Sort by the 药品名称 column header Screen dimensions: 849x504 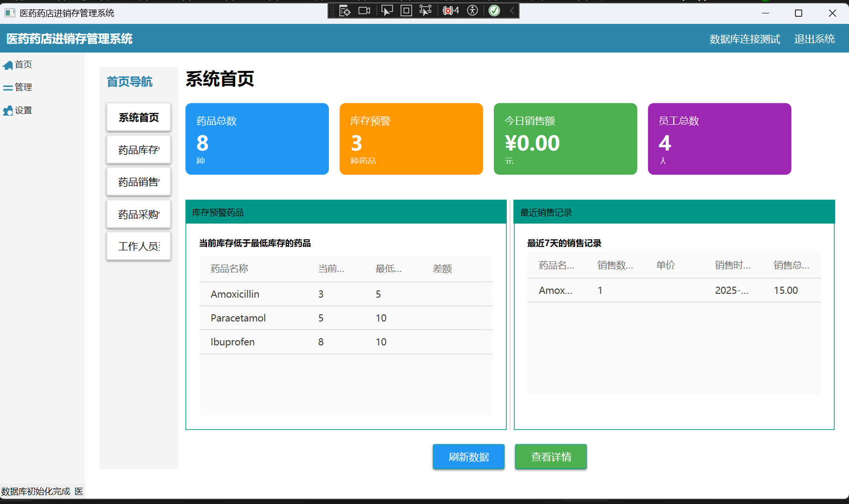click(229, 269)
